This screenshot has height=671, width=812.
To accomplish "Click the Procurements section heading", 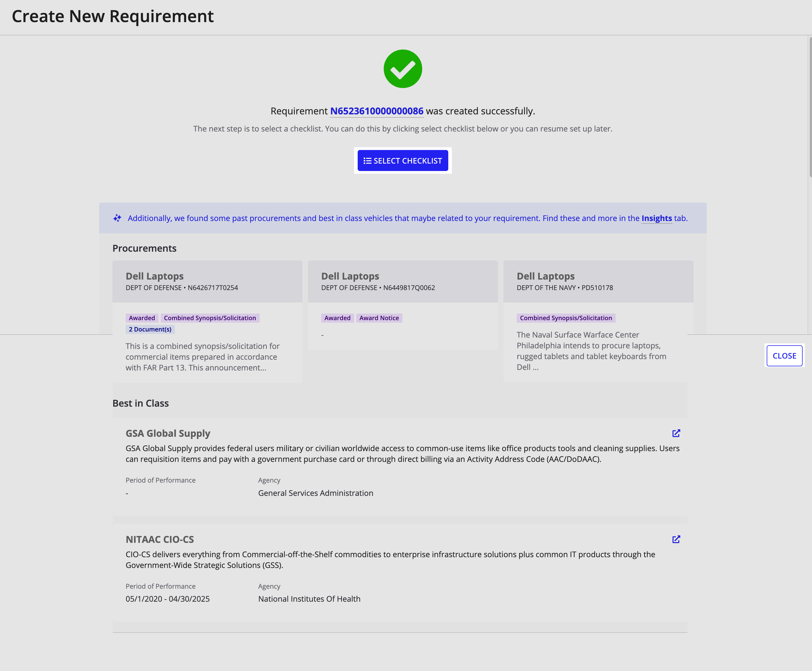I will pos(144,248).
